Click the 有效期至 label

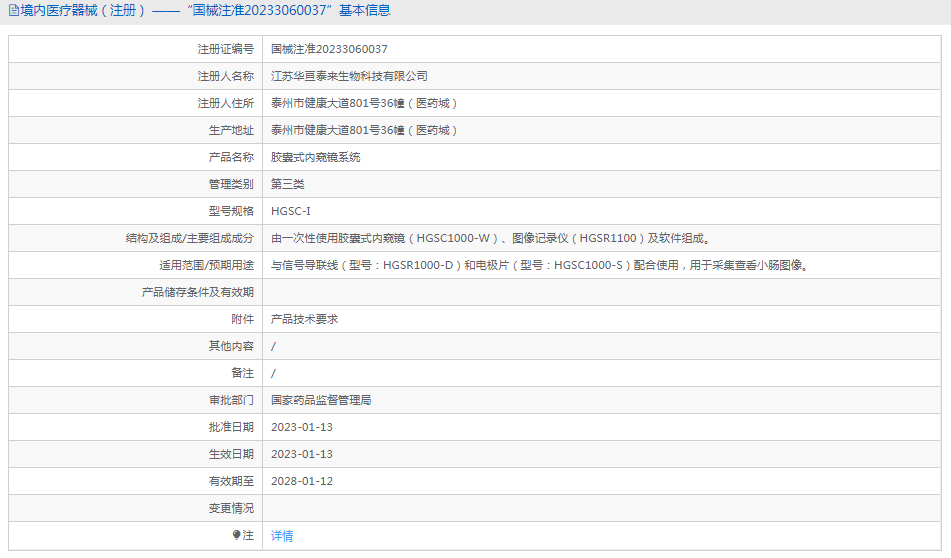point(231,481)
